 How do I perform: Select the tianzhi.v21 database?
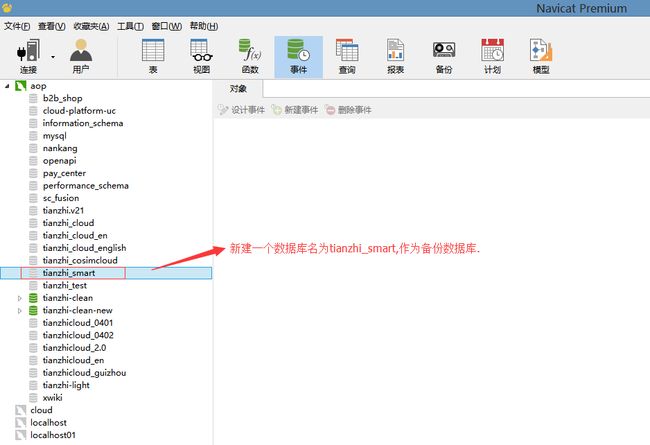click(x=63, y=210)
